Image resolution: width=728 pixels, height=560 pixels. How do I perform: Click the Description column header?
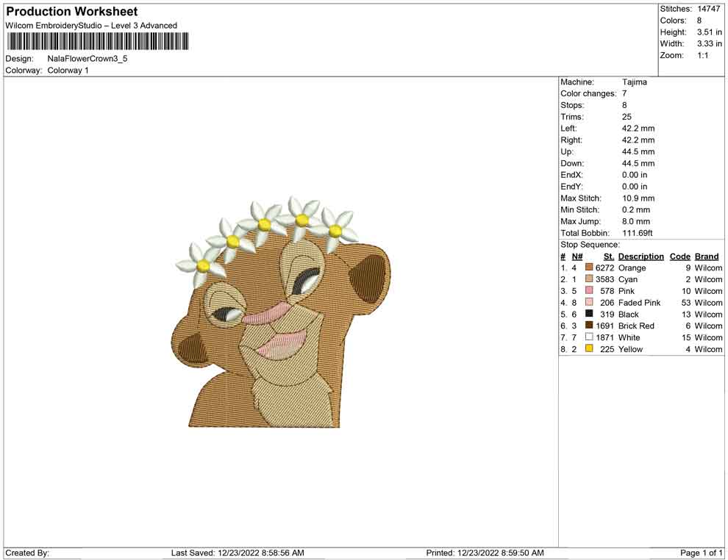640,256
